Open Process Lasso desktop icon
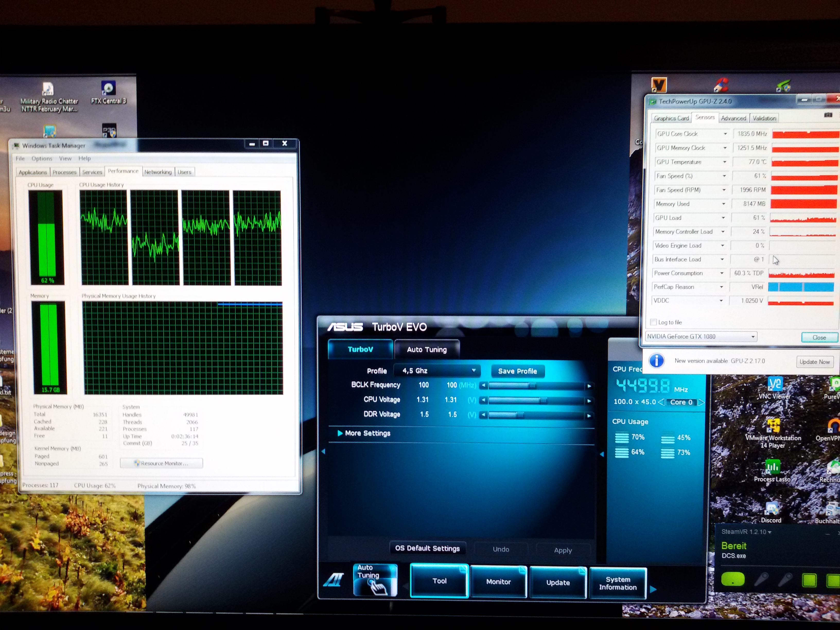Viewport: 840px width, 630px height. coord(772,471)
